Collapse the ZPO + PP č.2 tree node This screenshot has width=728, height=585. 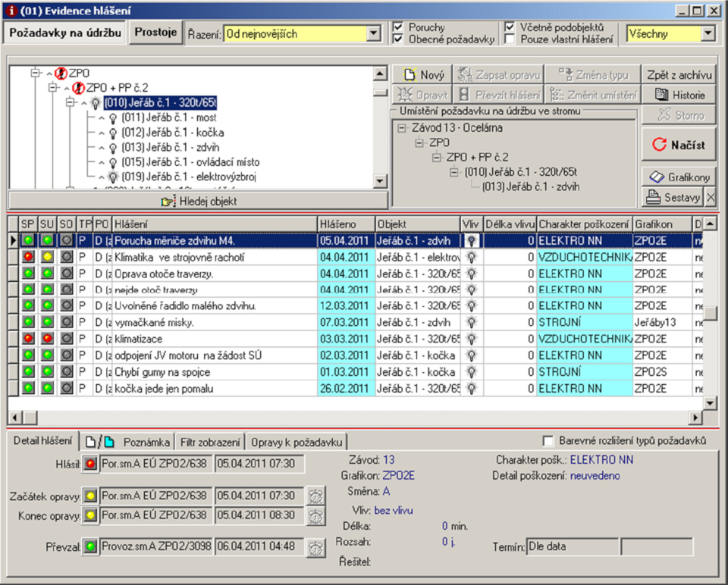click(53, 88)
